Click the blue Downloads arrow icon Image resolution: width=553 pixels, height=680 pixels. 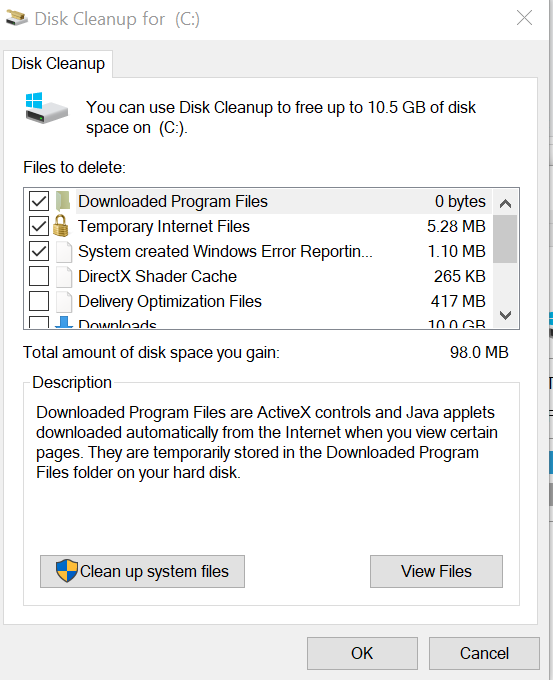(x=64, y=322)
